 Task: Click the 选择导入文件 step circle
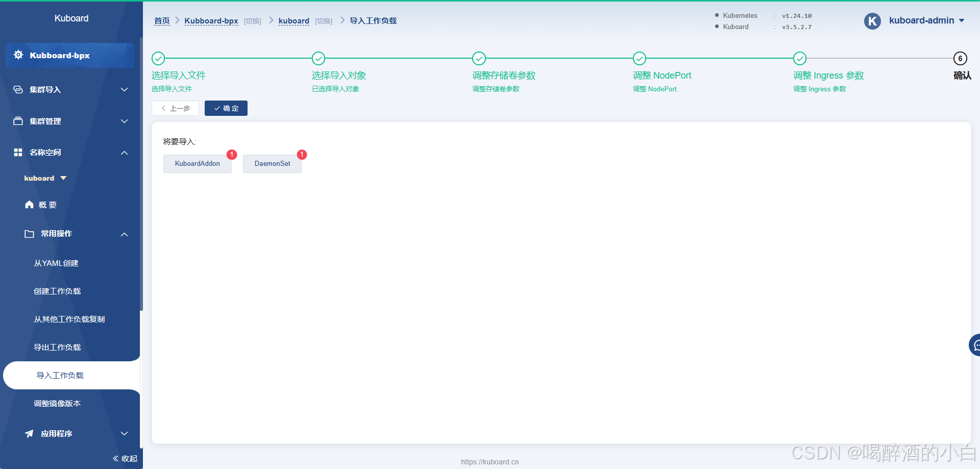pyautogui.click(x=158, y=59)
